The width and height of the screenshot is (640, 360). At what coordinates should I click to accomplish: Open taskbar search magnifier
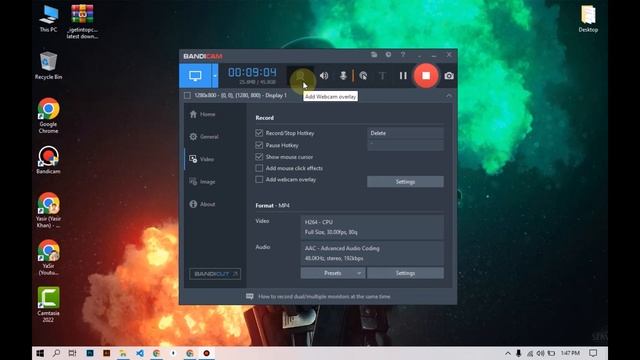click(56, 353)
